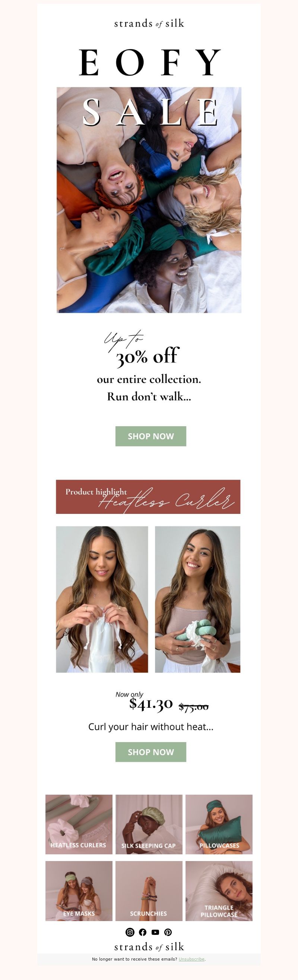Viewport: 298px width, 980px height.
Task: Open the Pillowcases category tile
Action: pyautogui.click(x=219, y=824)
